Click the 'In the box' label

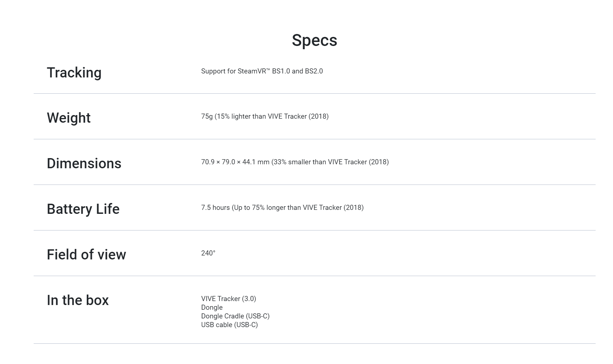pyautogui.click(x=78, y=300)
